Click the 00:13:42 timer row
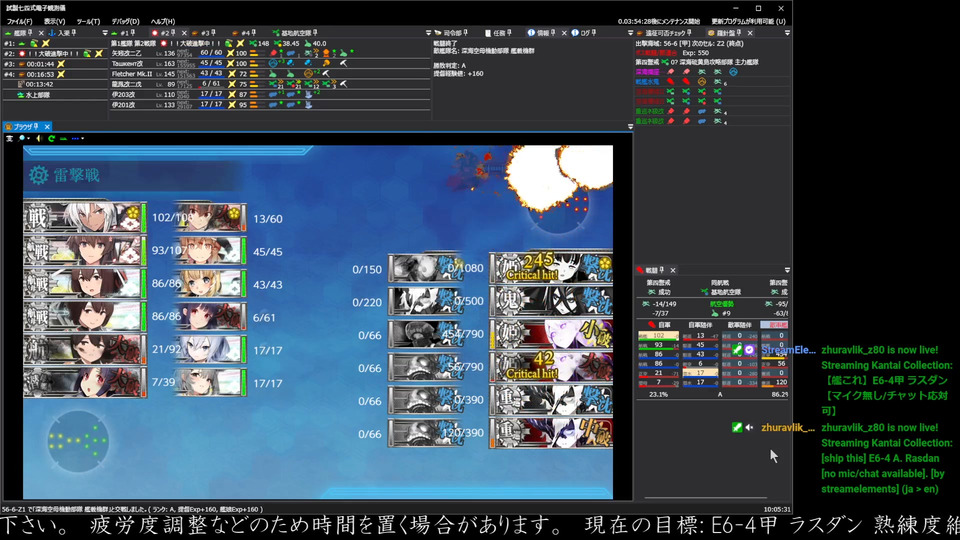This screenshot has width=960, height=540. click(54, 84)
